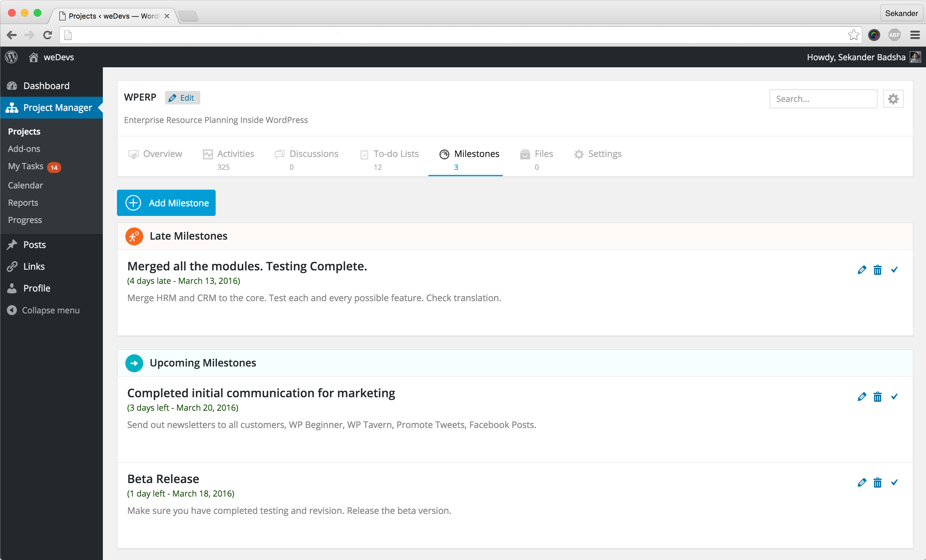
Task: Mark 'Merged all the modules' milestone complete
Action: click(894, 269)
